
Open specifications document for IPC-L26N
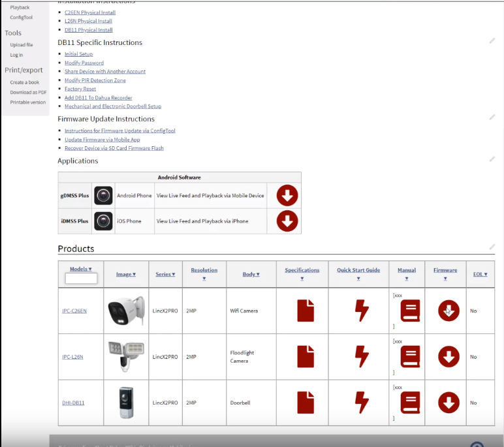coord(306,357)
